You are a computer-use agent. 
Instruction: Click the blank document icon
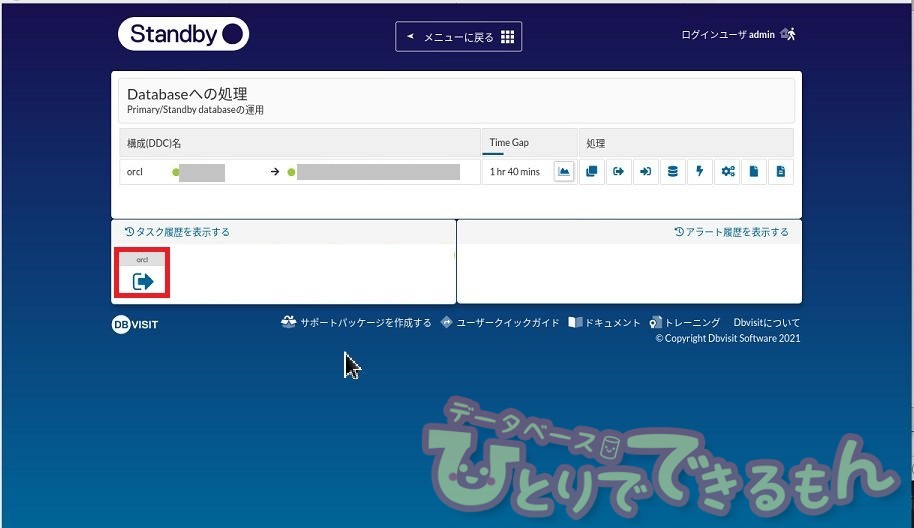(754, 172)
